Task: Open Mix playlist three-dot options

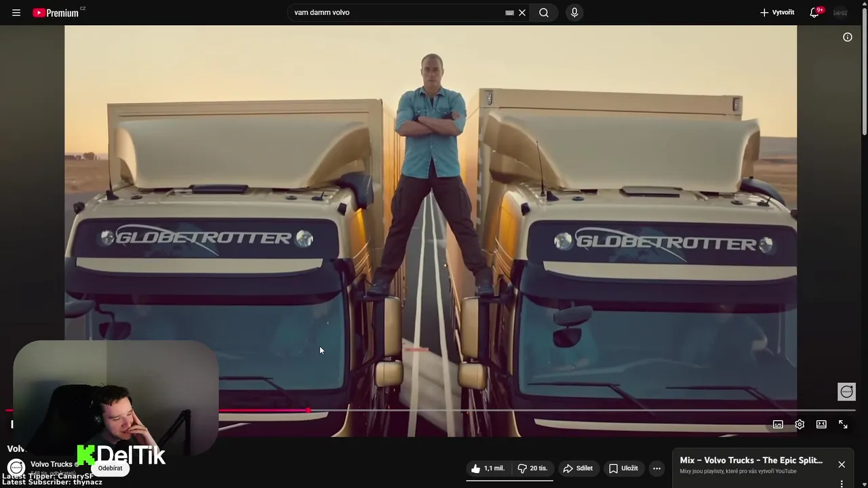Action: 842,484
